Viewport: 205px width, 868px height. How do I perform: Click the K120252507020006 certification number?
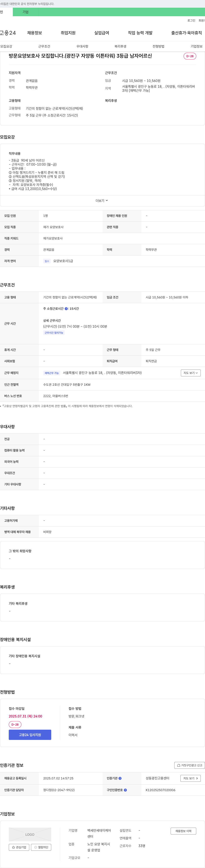click(161, 790)
